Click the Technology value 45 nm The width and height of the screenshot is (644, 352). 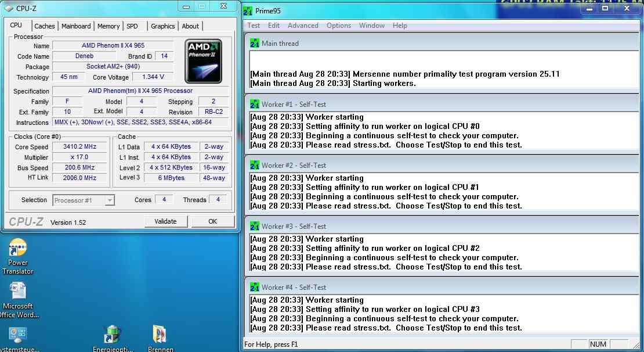[68, 77]
